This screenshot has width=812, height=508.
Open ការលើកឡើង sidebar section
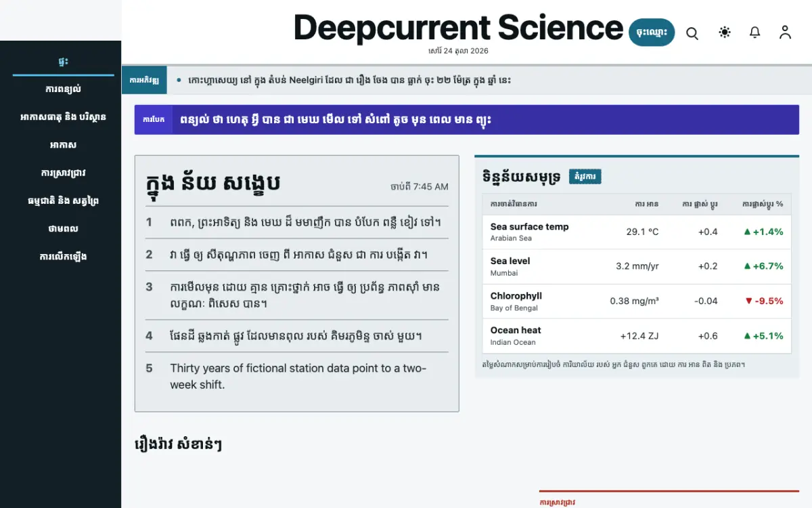click(63, 256)
